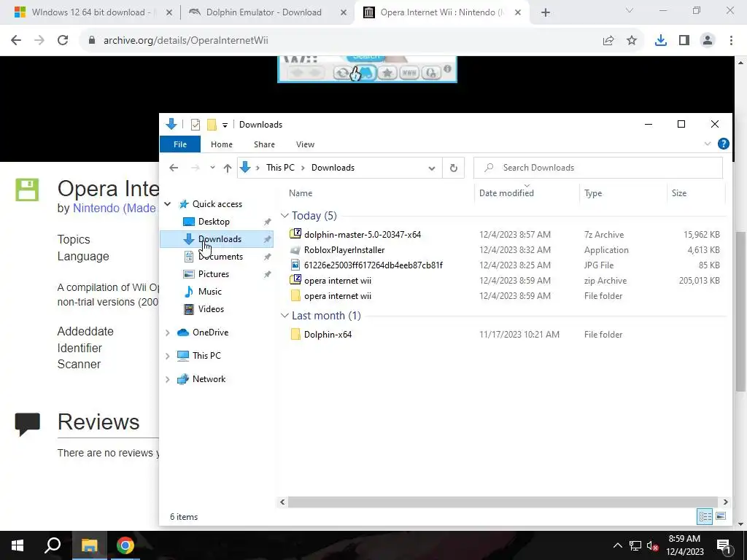Sort files by Type column header
Screen dimensions: 747x560
coord(593,192)
